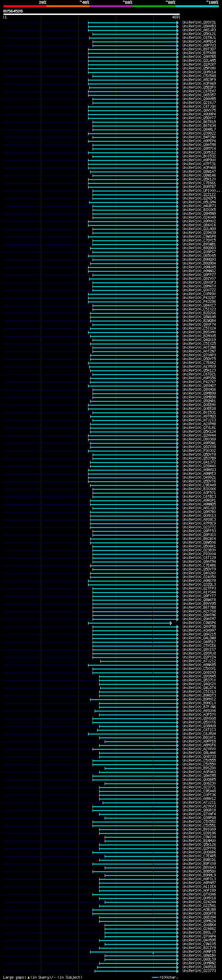This screenshot has height=980, width=222.
Task: Open last hit UniRef100_O23773
Action: [x=199, y=971]
